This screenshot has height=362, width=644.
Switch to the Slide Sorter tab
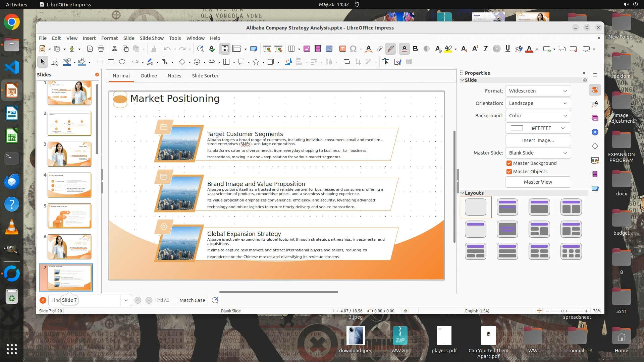click(205, 76)
